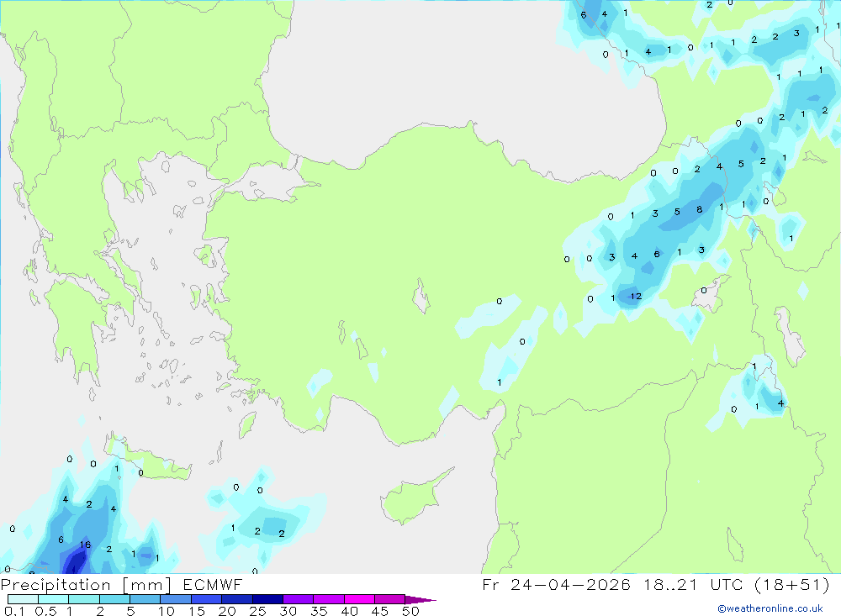The height and width of the screenshot is (616, 841).
Task: Click the legend label '25'
Action: [257, 611]
